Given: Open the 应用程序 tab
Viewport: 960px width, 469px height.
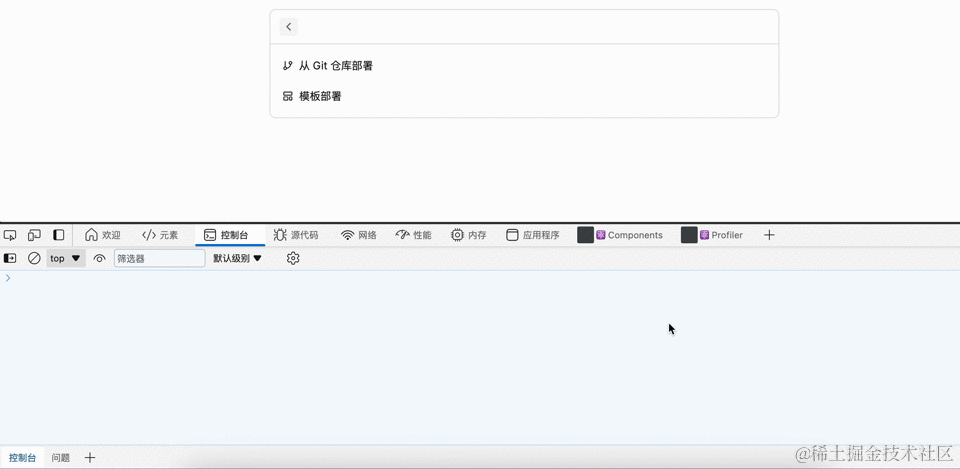Looking at the screenshot, I should tap(532, 235).
